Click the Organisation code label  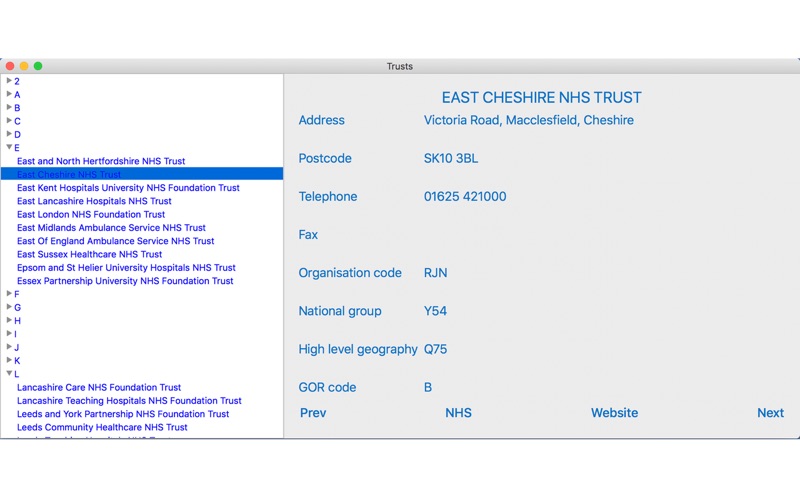click(350, 273)
